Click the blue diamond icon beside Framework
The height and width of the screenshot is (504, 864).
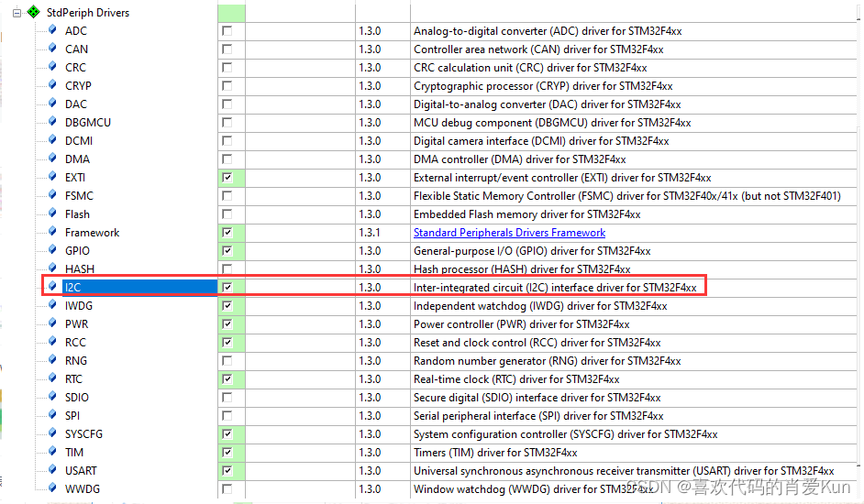click(52, 231)
